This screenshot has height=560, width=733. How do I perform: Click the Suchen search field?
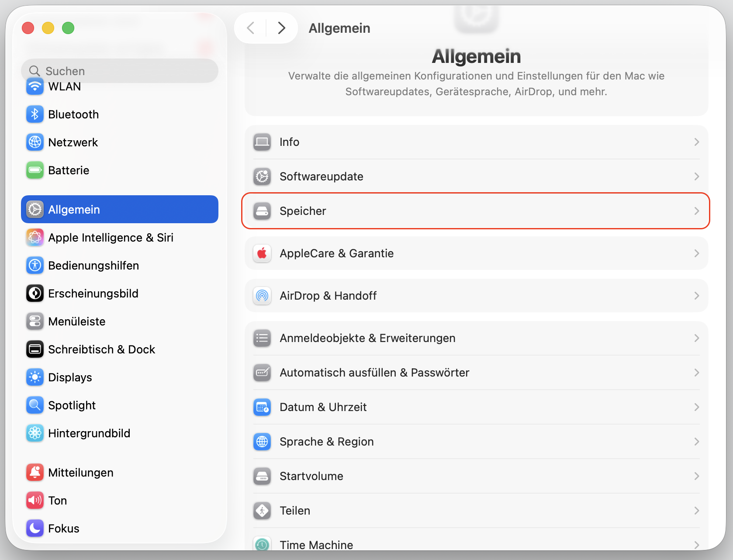(120, 71)
